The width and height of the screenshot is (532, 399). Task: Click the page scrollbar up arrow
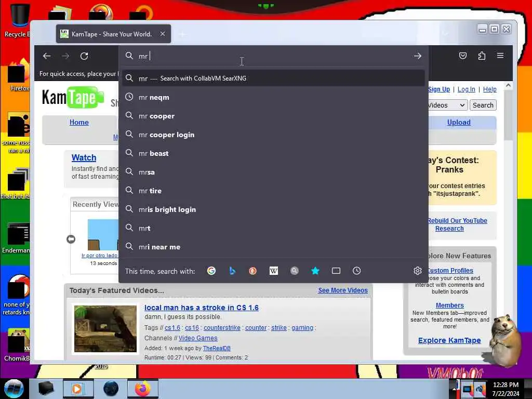[508, 86]
